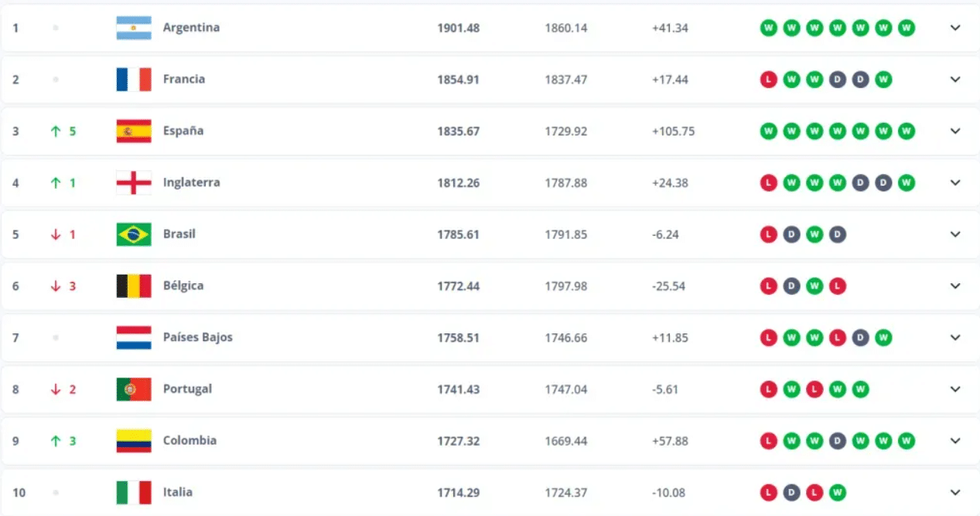Click the Argentina flag icon

point(134,28)
